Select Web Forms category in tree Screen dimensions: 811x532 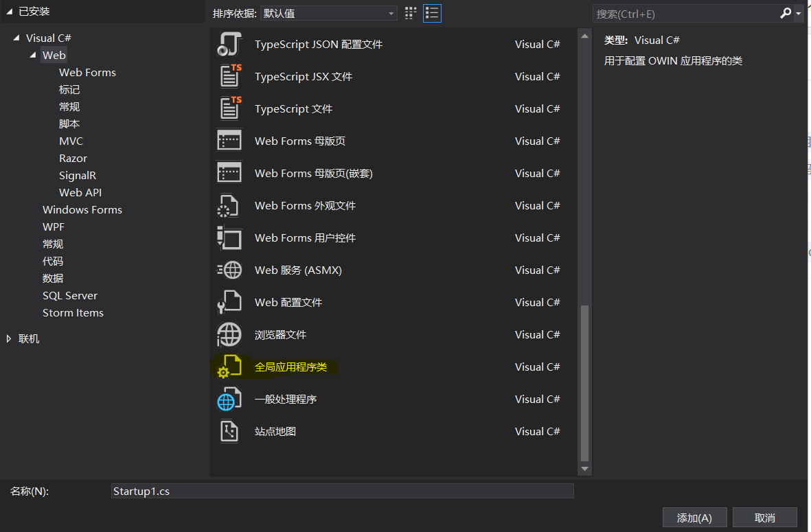pos(87,72)
